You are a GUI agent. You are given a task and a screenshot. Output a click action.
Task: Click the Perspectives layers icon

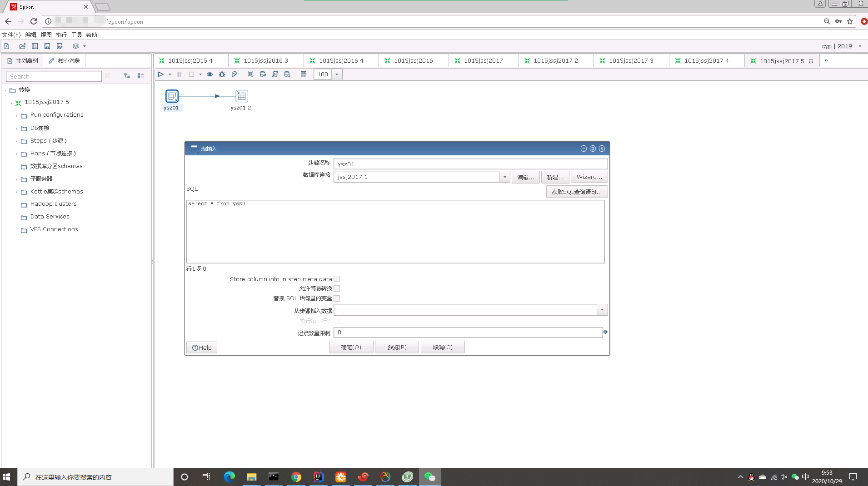pos(76,46)
